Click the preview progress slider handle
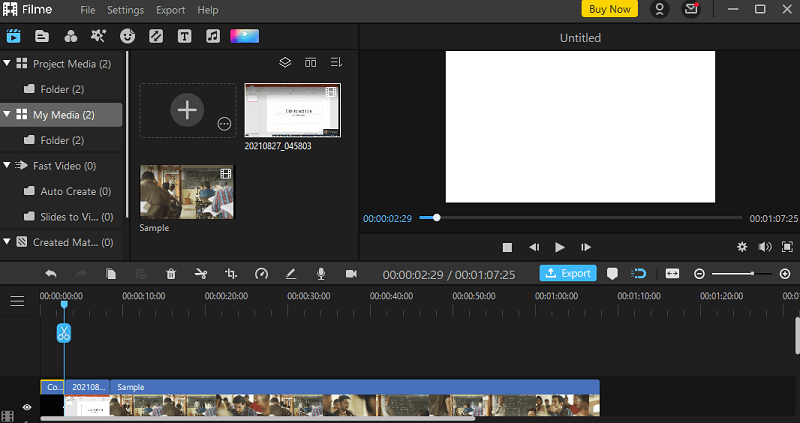The width and height of the screenshot is (800, 423). coord(436,218)
